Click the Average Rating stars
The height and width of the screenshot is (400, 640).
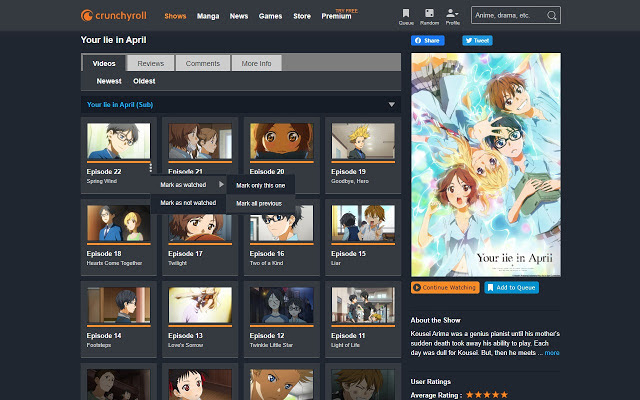(487, 395)
